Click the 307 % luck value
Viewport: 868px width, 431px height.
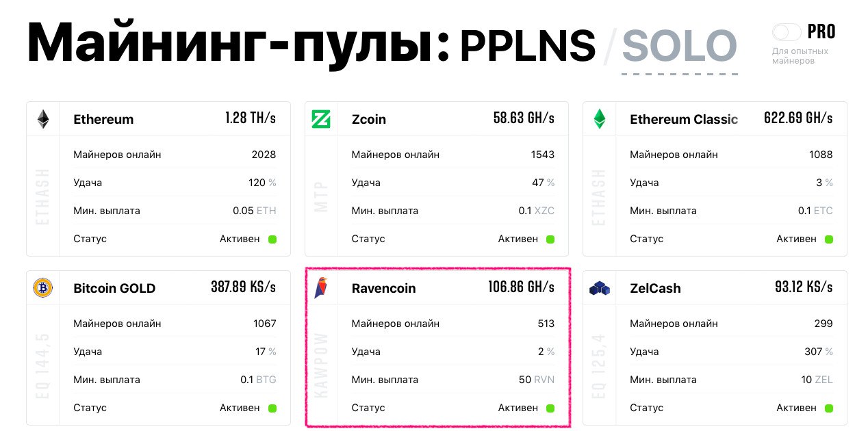point(819,352)
